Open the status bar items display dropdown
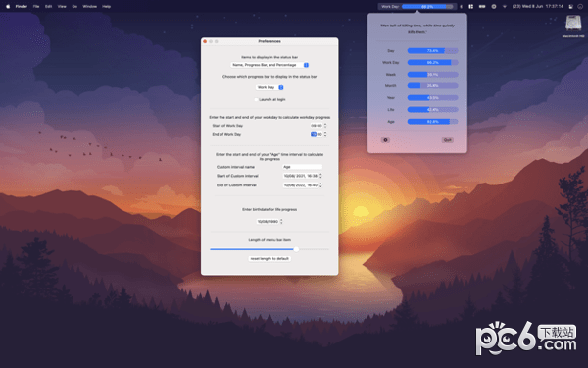Image resolution: width=588 pixels, height=368 pixels. (x=269, y=65)
